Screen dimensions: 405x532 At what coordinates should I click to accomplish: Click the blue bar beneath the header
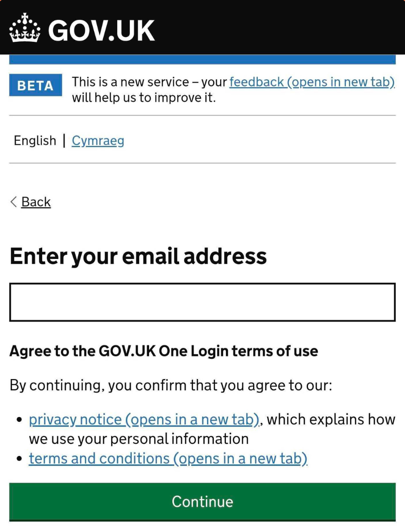(202, 60)
